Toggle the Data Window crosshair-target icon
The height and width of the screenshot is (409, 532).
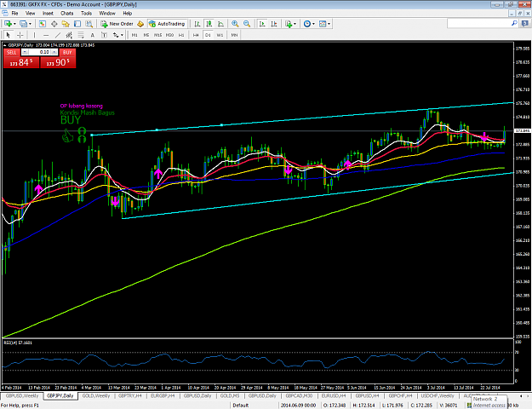point(54,24)
